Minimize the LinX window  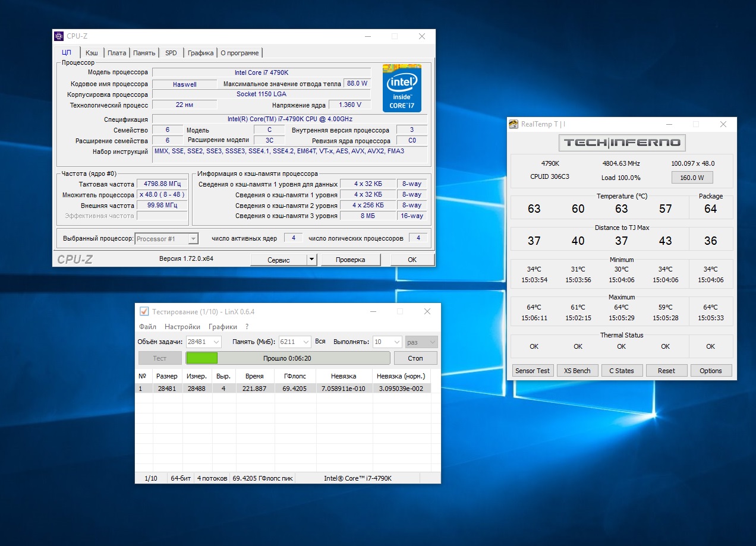coord(373,311)
